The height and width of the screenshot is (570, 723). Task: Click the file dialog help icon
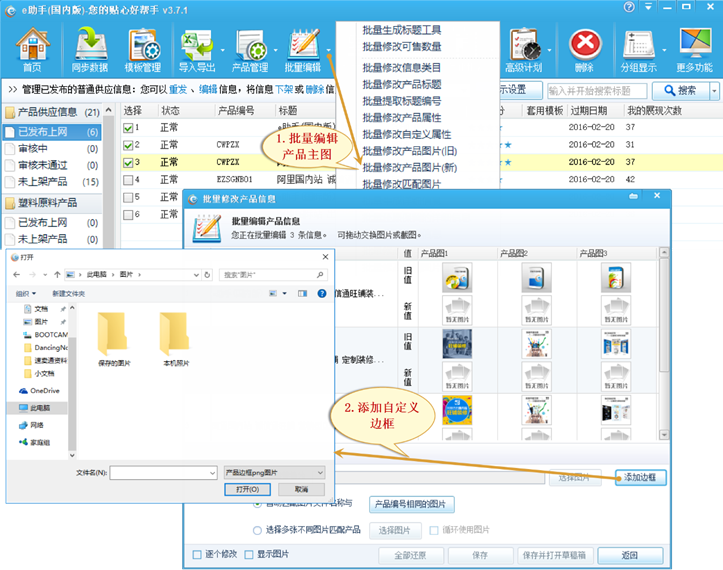322,293
